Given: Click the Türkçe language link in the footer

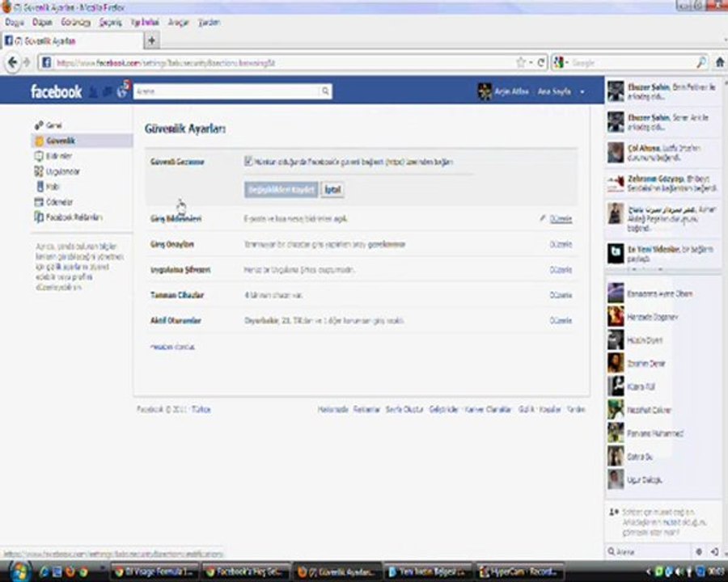Looking at the screenshot, I should tap(201, 409).
